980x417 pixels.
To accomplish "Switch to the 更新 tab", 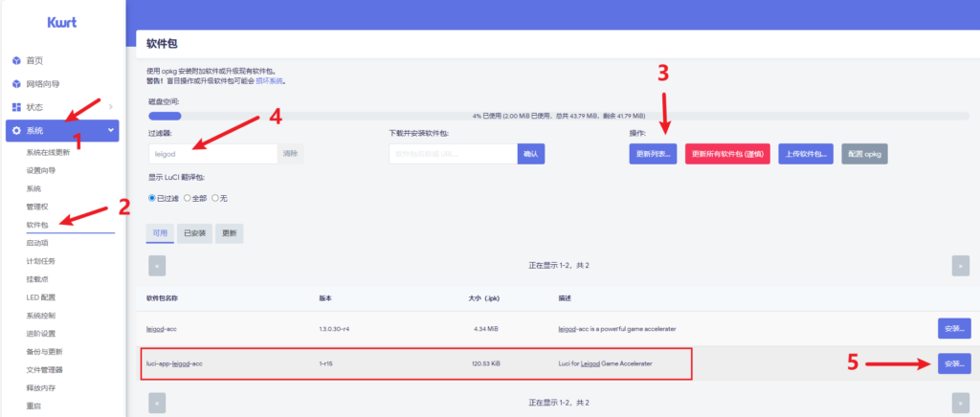I will click(x=230, y=232).
